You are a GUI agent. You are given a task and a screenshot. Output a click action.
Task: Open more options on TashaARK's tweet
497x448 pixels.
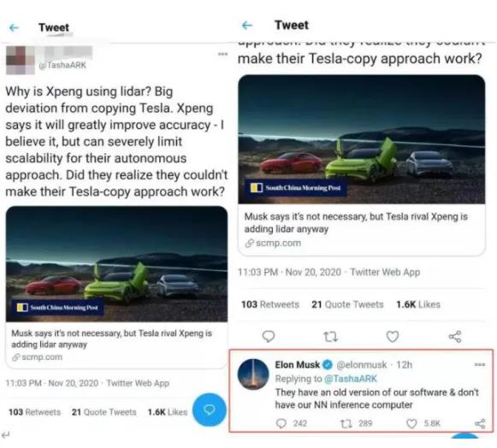(x=222, y=54)
